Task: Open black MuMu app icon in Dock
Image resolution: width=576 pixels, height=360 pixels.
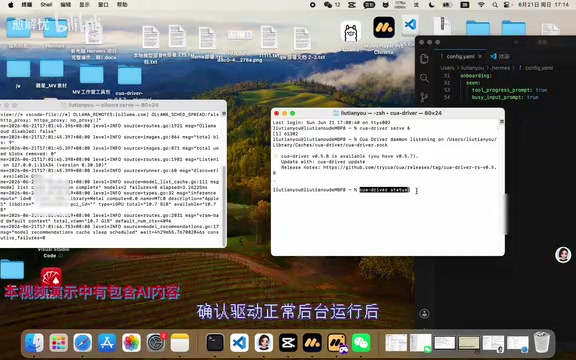Action: pyautogui.click(x=312, y=343)
